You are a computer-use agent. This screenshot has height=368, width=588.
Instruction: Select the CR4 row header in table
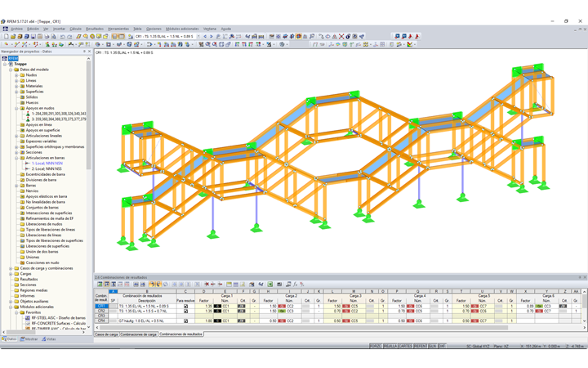[101, 321]
